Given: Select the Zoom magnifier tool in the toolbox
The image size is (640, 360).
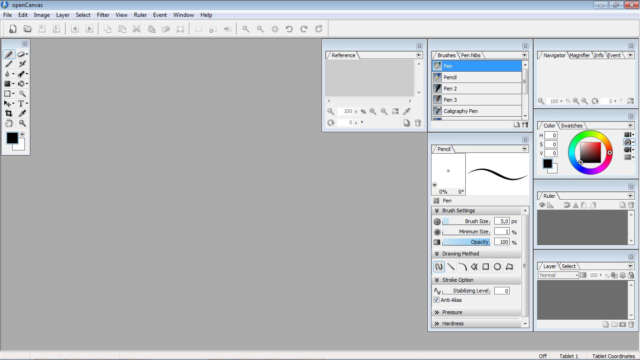Looking at the screenshot, I should (22, 123).
